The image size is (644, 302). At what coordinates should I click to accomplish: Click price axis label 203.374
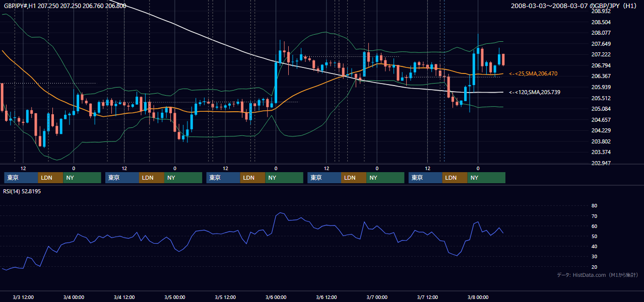(x=601, y=152)
